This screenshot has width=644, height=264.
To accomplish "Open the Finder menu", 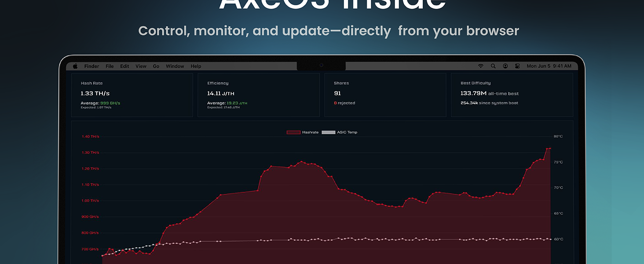I will 91,66.
